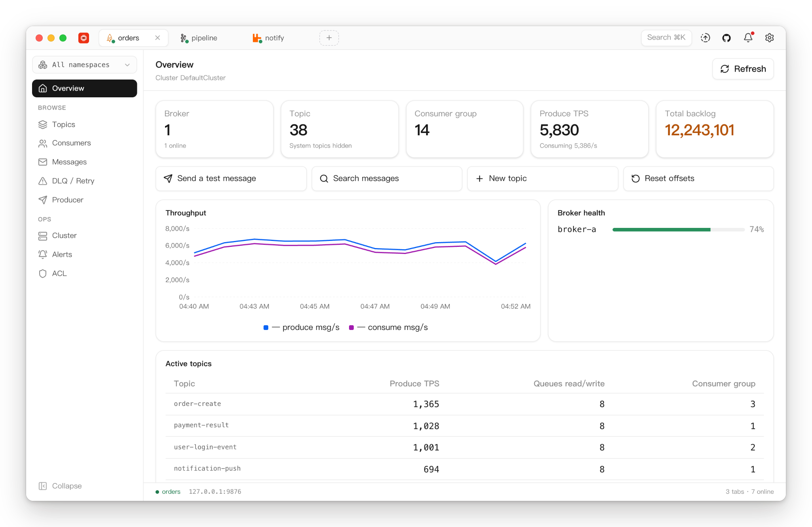This screenshot has height=527, width=812.
Task: Click the order-create topic row
Action: (x=465, y=404)
